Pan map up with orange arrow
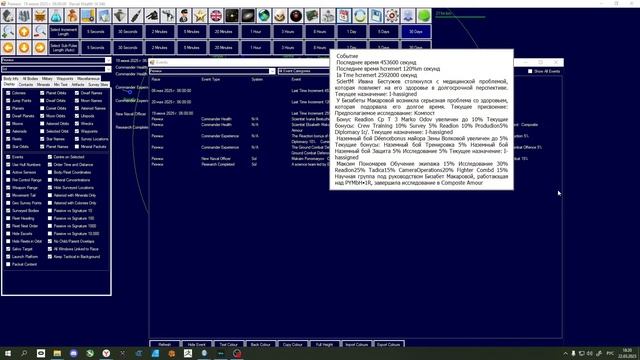This screenshot has height=360, width=640. coord(24,31)
